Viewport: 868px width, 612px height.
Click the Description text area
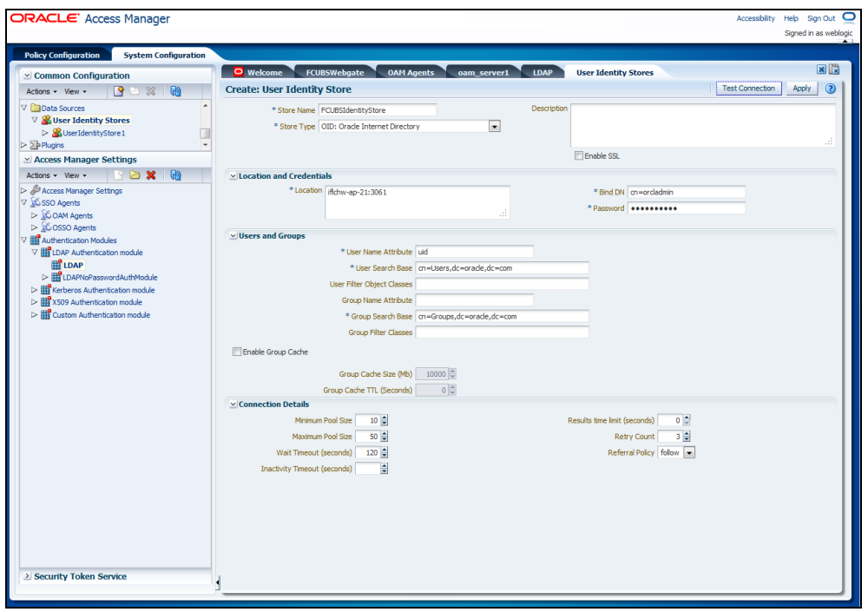[x=702, y=125]
